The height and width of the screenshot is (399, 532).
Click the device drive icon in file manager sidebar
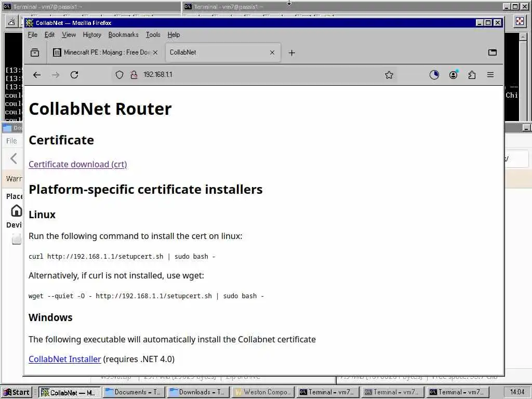tap(16, 239)
